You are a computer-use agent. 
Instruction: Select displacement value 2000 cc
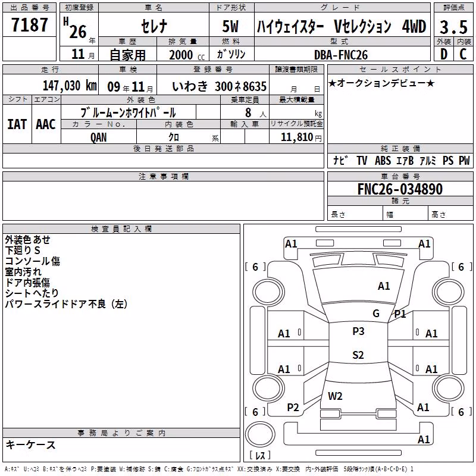coord(187,55)
